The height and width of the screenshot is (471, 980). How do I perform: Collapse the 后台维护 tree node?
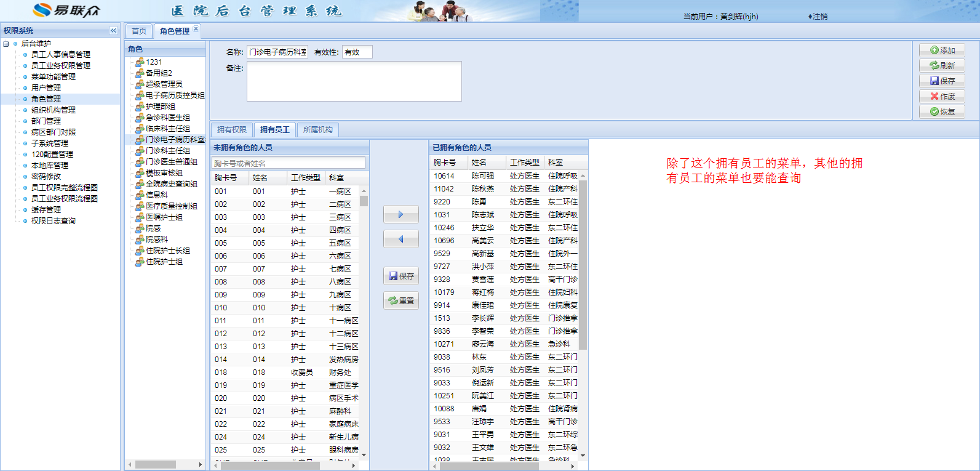click(6, 44)
